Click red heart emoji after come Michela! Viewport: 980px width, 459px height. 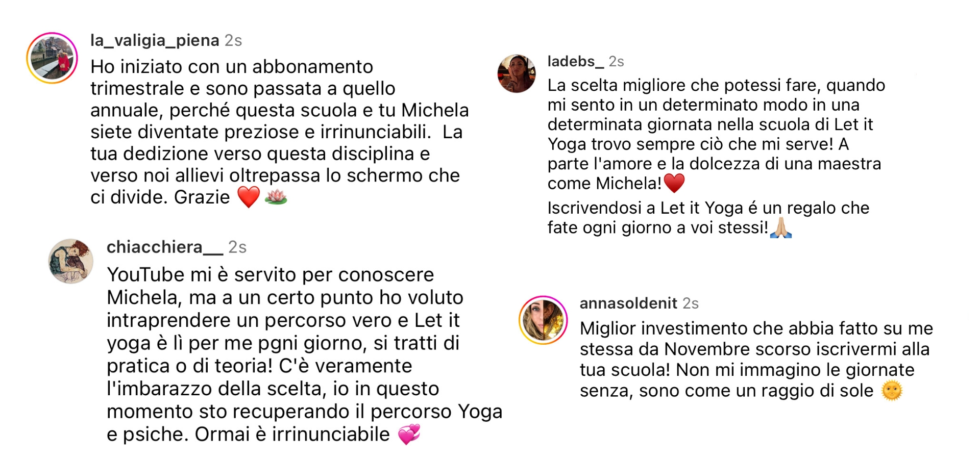tap(674, 183)
